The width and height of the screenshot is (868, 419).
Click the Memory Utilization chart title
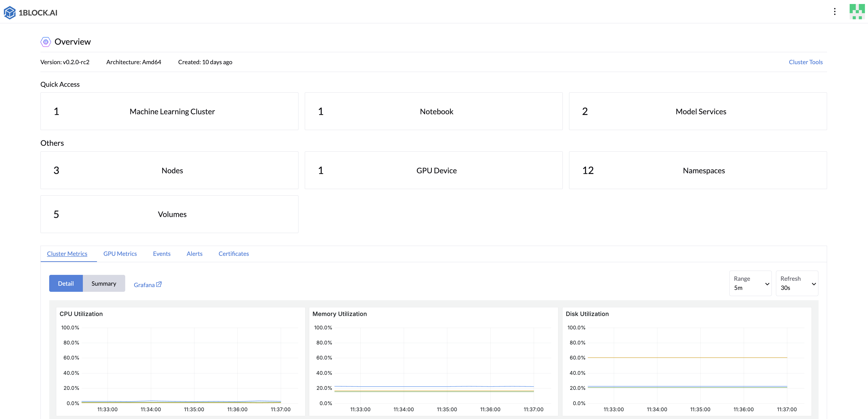[340, 314]
